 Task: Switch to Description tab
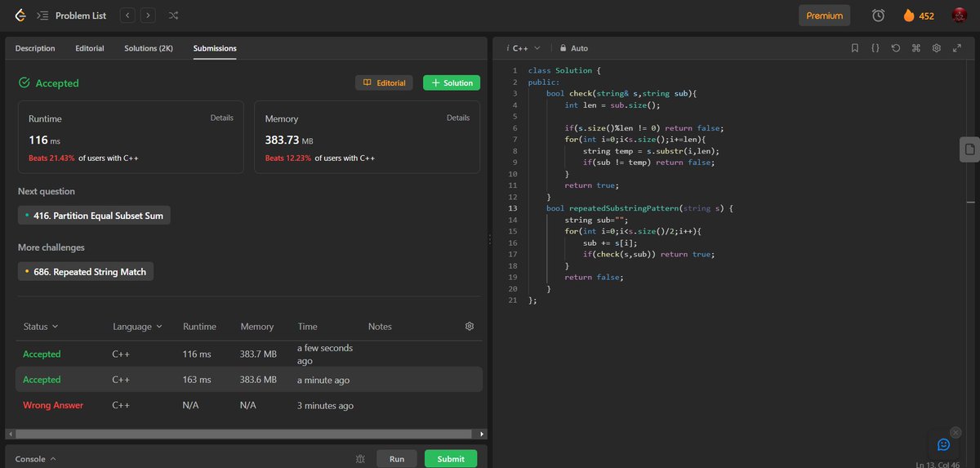point(35,48)
